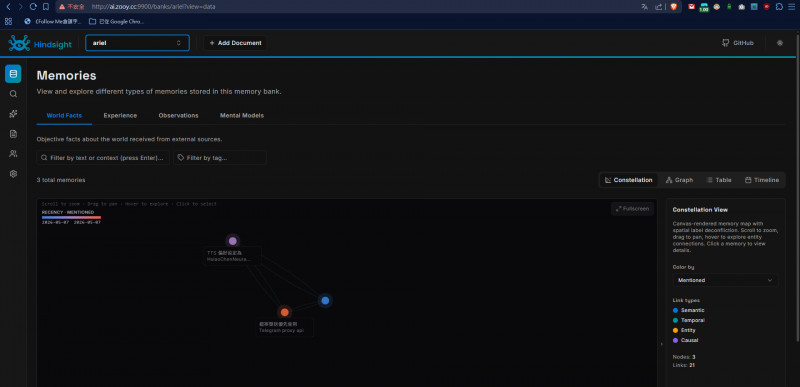This screenshot has width=800, height=387.
Task: Collapse the Constellation View side panel chevron
Action: [x=662, y=344]
